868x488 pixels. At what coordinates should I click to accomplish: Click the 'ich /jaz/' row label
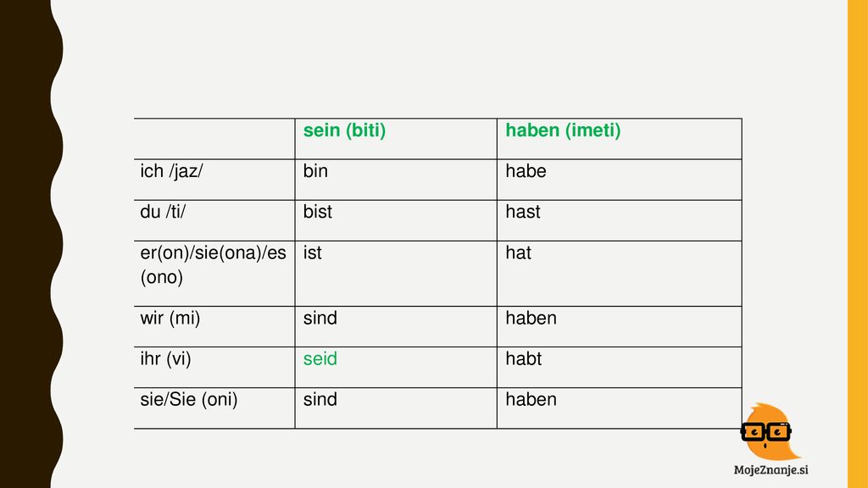coord(214,180)
